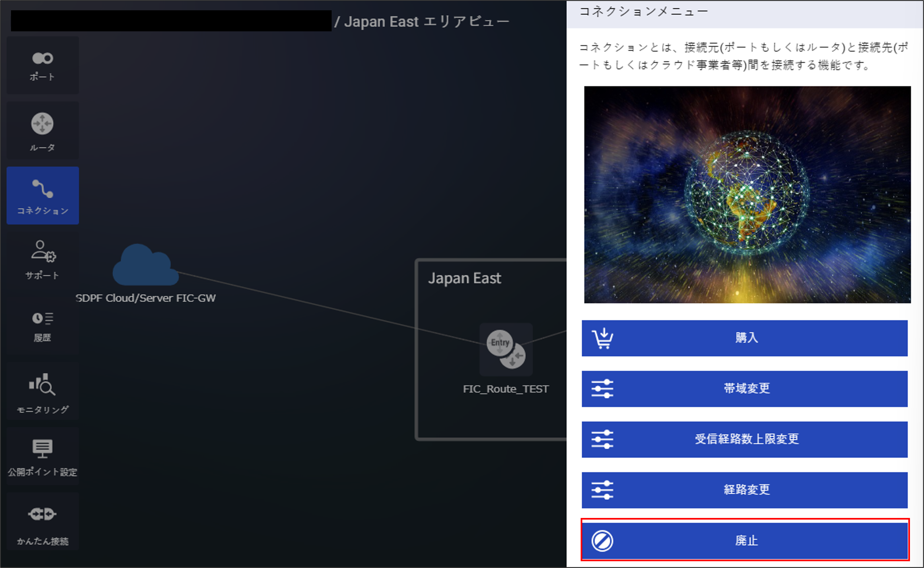This screenshot has height=568, width=924.
Task: Click the Japan East エリアビュー breadcrumb
Action: coord(427,22)
